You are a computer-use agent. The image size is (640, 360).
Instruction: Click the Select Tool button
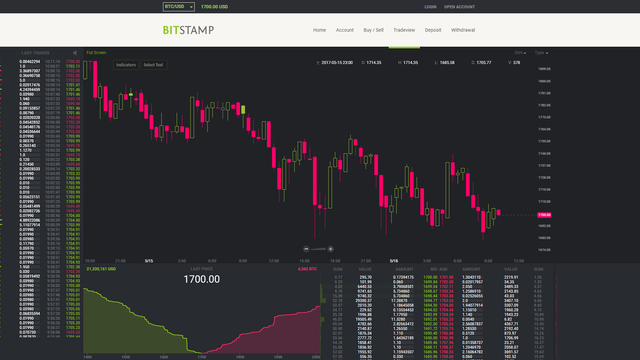pyautogui.click(x=153, y=65)
